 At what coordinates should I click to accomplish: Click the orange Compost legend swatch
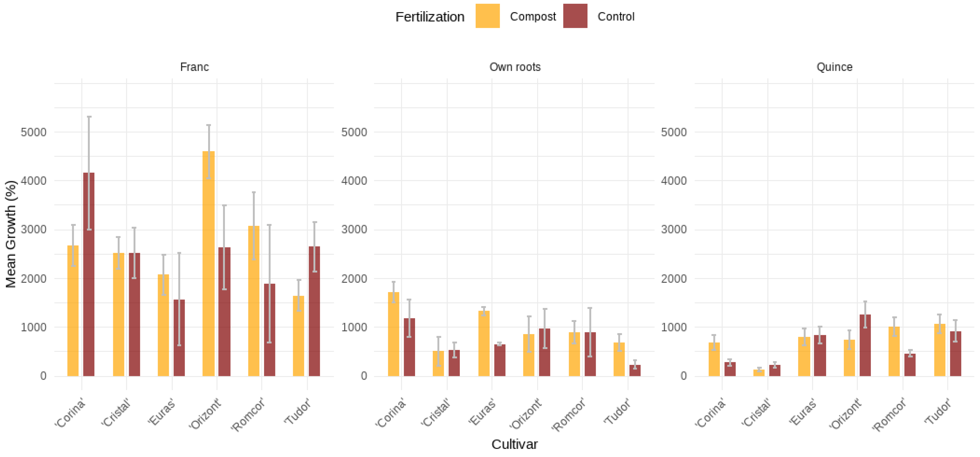pos(487,16)
